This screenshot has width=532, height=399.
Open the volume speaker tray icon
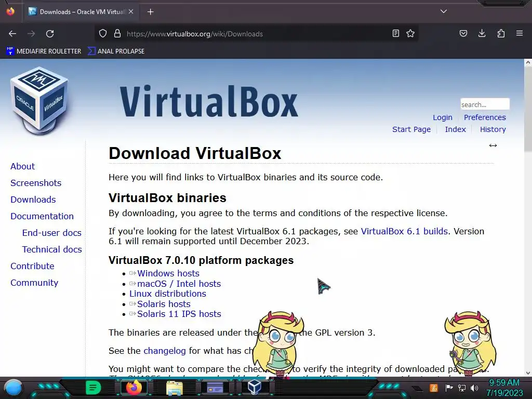click(474, 388)
